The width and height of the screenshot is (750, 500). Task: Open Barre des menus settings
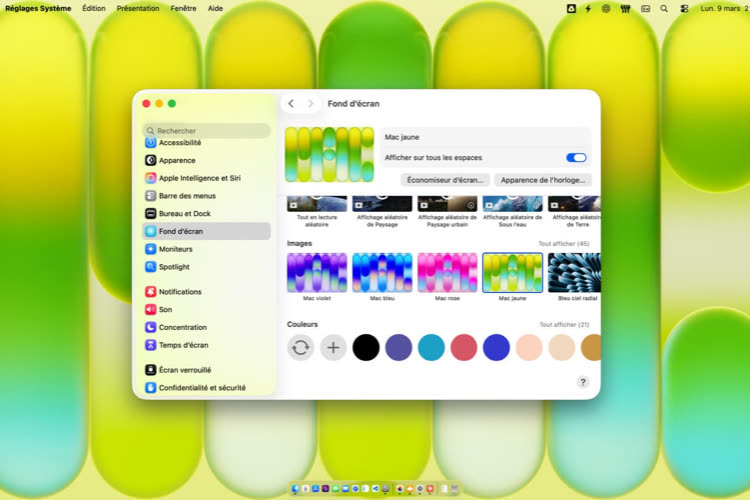click(x=186, y=196)
